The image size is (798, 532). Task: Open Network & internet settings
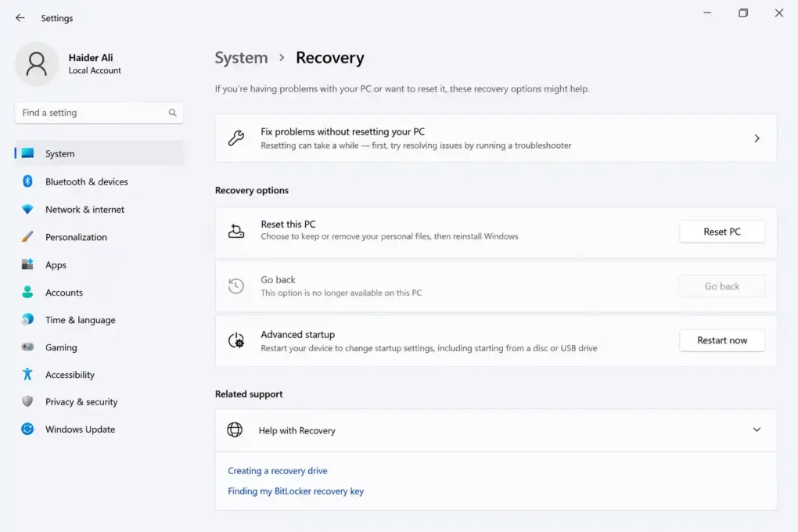[99, 209]
